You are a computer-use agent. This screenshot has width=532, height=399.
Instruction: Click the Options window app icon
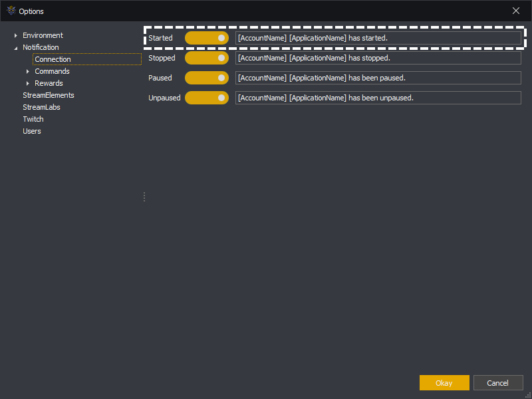click(11, 11)
